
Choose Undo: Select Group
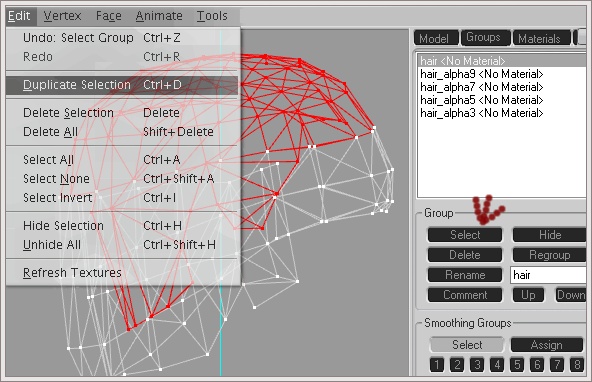click(x=122, y=38)
